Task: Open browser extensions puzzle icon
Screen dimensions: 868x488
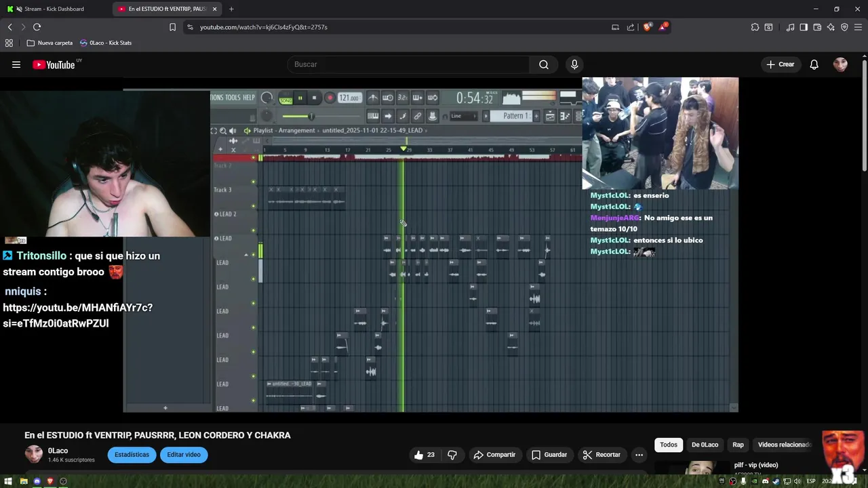Action: pyautogui.click(x=755, y=27)
